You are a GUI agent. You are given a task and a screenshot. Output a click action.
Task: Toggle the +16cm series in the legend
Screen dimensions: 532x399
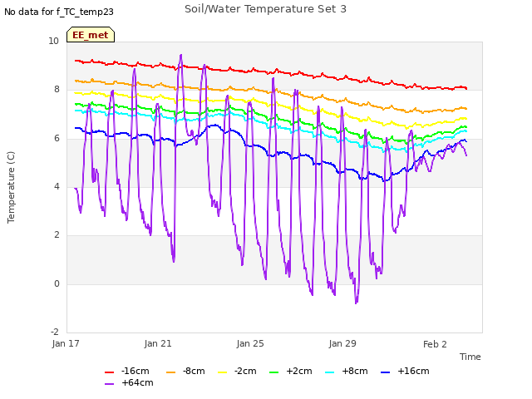[x=405, y=372]
